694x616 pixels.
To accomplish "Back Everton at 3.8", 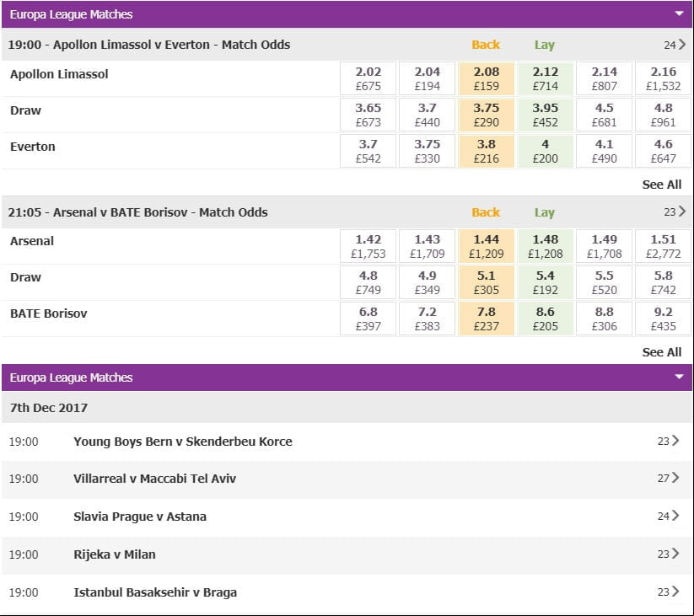I will click(486, 151).
